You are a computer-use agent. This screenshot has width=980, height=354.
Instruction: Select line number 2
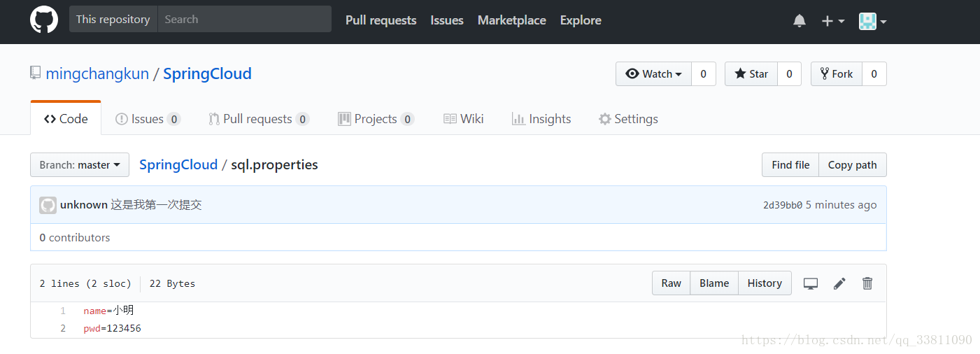(63, 328)
